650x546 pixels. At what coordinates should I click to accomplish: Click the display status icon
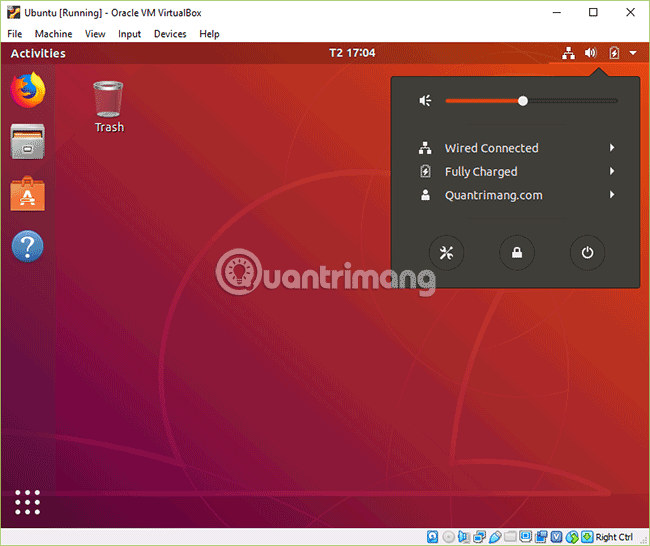[x=526, y=536]
